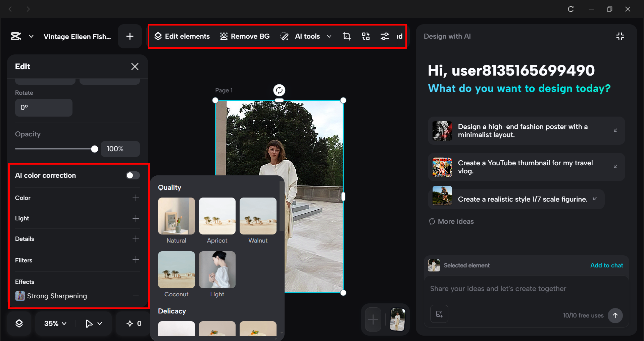
Task: Click the image upload icon in chat box
Action: click(439, 314)
